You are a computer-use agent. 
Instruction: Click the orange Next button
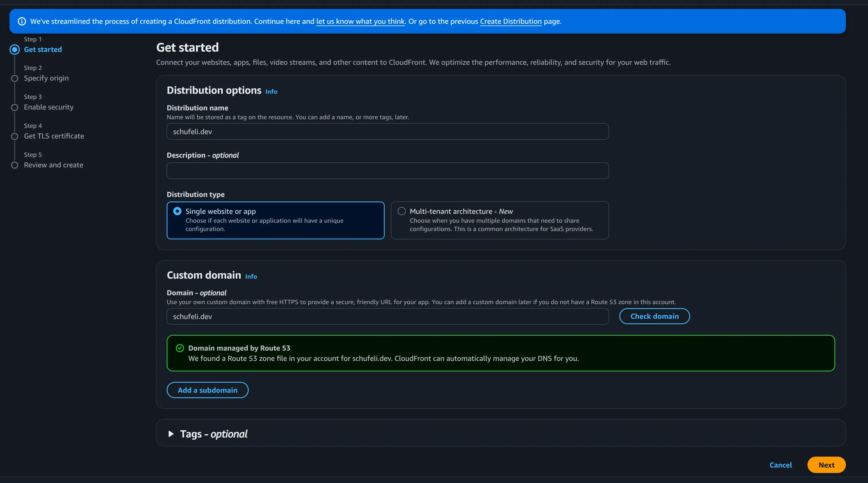pos(826,465)
